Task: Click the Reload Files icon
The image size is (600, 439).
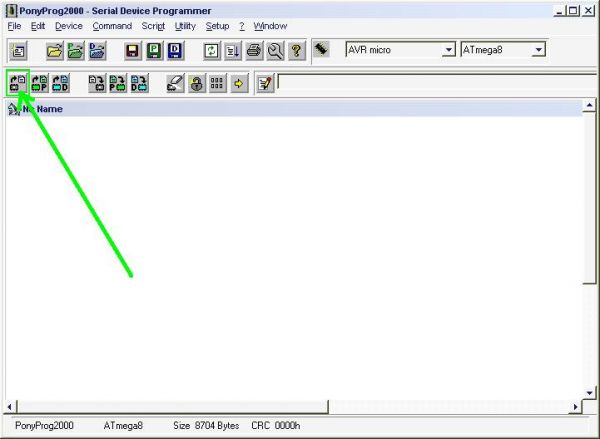Action: point(211,50)
